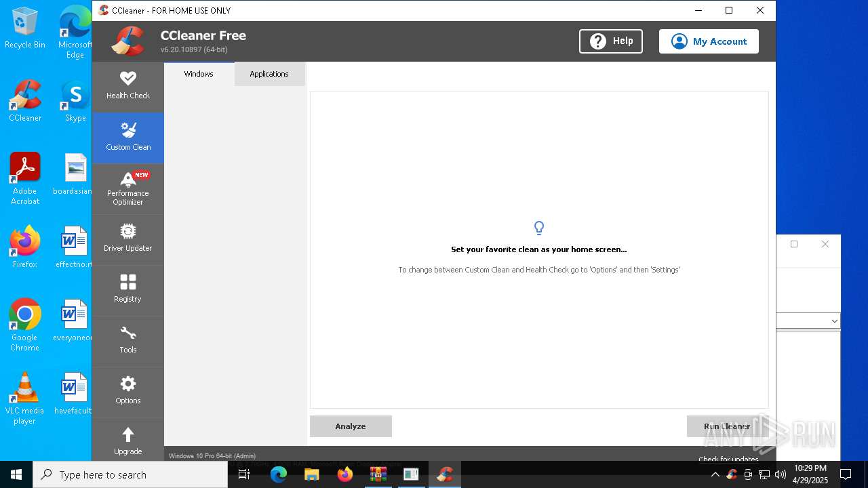Open volume tray icon
Screen dimensions: 868x488
coord(781,474)
